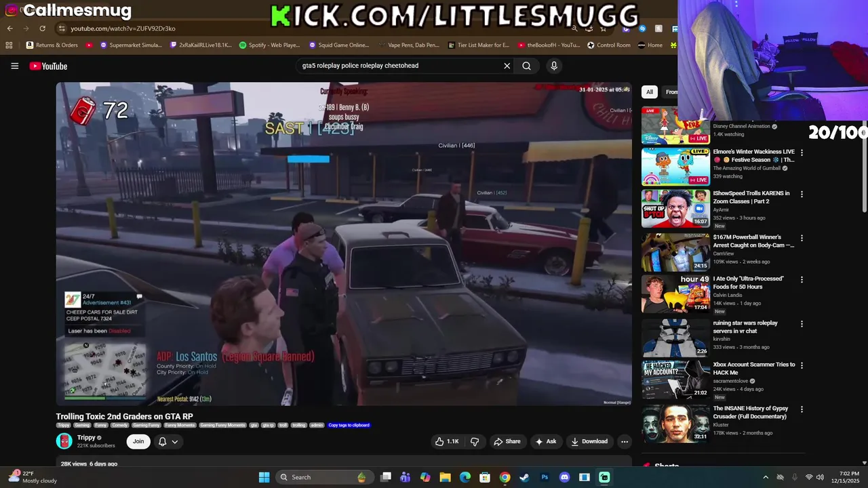Download the video
The height and width of the screenshot is (488, 868).
589,441
